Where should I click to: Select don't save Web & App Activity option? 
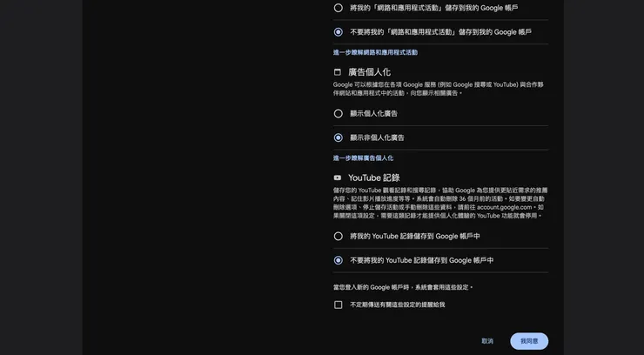(338, 32)
